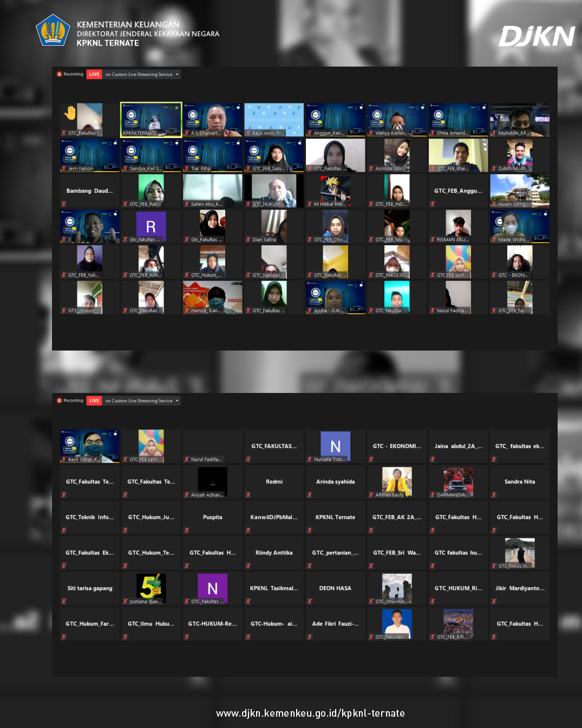This screenshot has width=582, height=728.
Task: Click the raised hand icon on GTC_Fakultas tile
Action: pyautogui.click(x=70, y=113)
